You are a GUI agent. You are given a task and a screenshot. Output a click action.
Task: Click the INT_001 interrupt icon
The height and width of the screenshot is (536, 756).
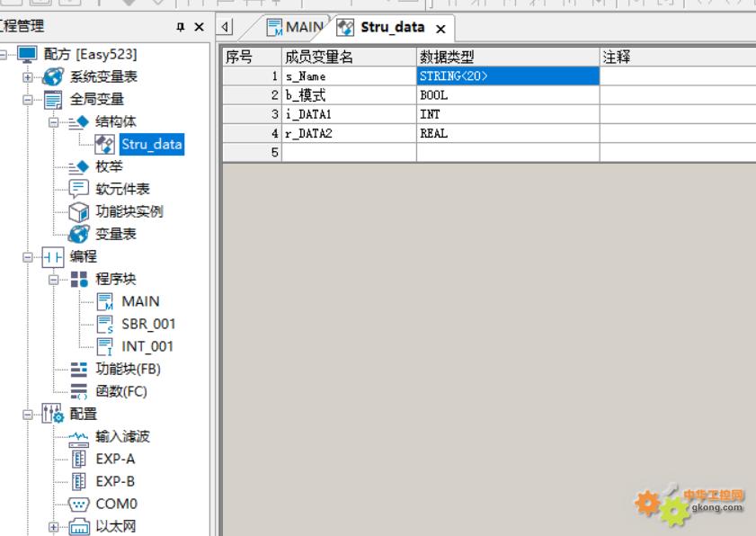(x=104, y=346)
